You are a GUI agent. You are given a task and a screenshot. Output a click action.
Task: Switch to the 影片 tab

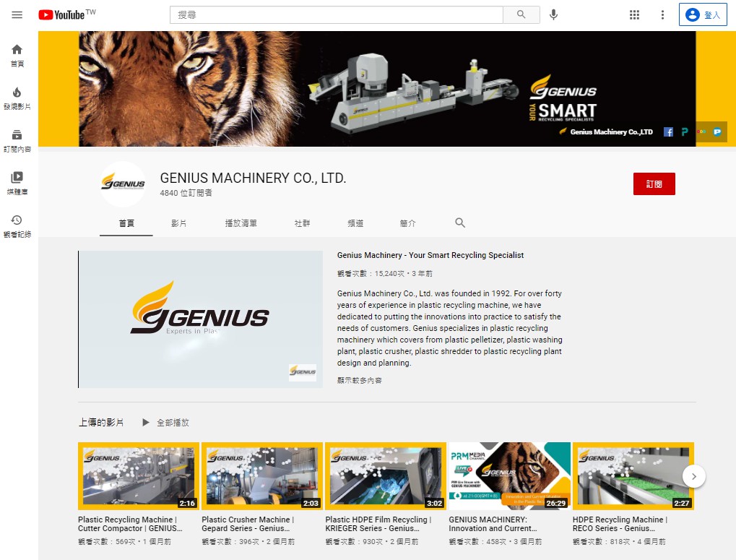(179, 223)
